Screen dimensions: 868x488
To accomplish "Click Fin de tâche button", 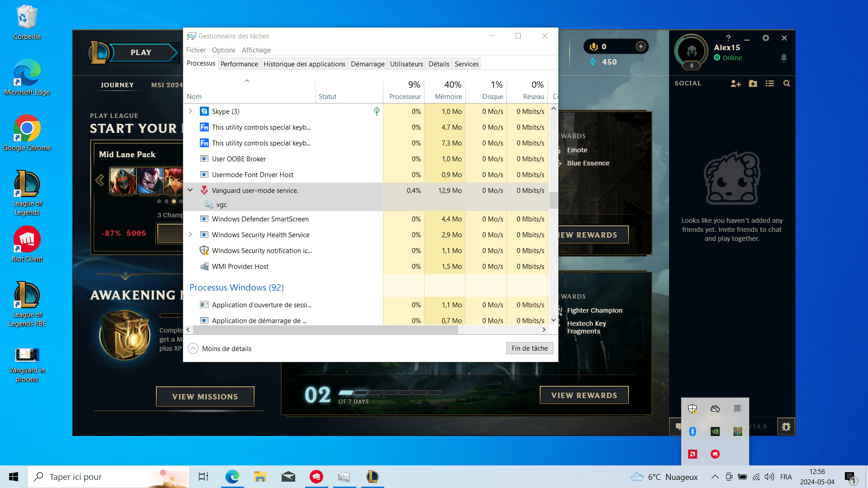I will [x=529, y=348].
